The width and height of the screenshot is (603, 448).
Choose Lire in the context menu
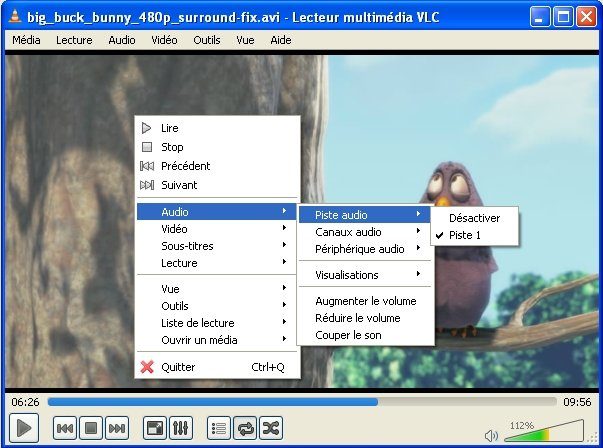point(217,128)
